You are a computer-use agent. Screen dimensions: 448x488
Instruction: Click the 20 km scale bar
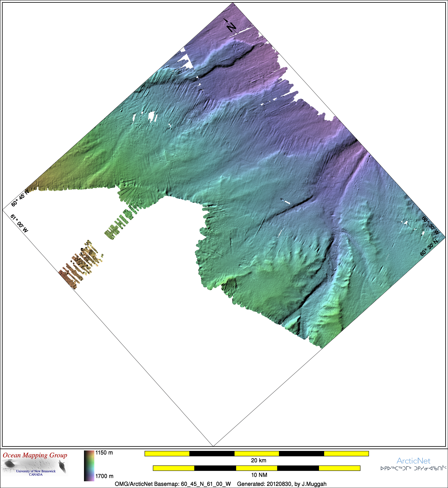tap(256, 454)
